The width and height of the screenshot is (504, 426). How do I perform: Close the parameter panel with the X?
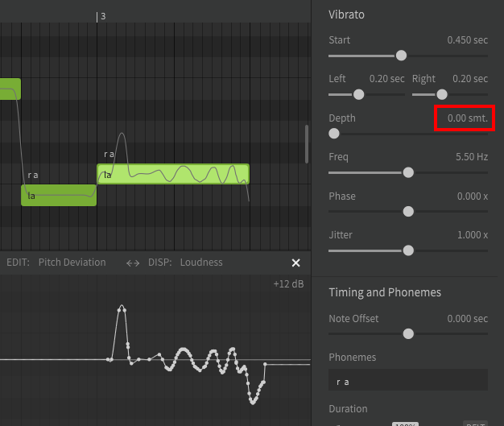point(295,263)
